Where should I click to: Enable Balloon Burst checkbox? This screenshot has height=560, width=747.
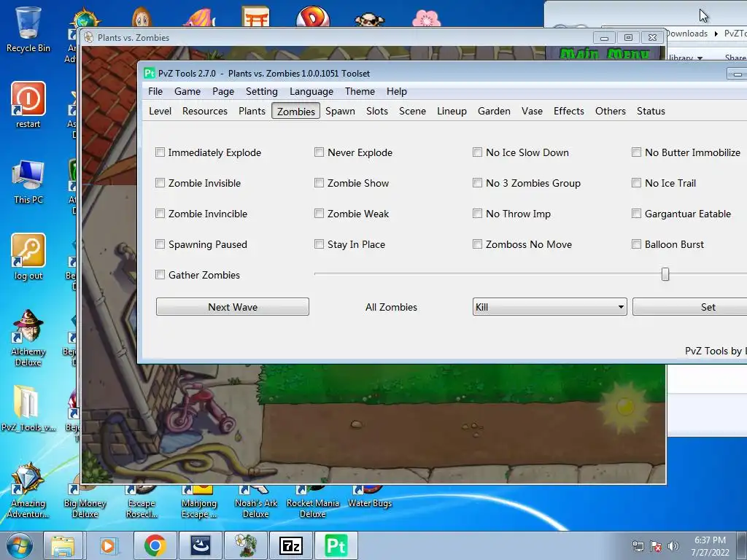coord(636,244)
